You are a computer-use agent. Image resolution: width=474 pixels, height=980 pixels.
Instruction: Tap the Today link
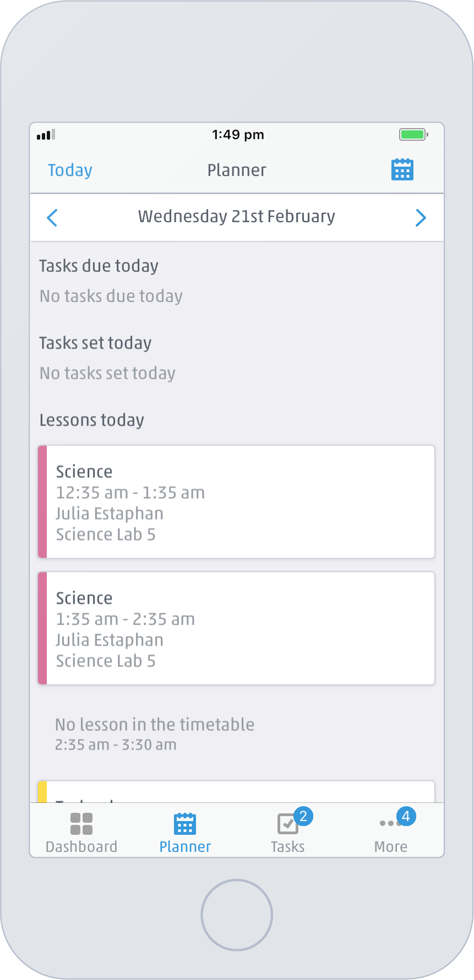69,170
